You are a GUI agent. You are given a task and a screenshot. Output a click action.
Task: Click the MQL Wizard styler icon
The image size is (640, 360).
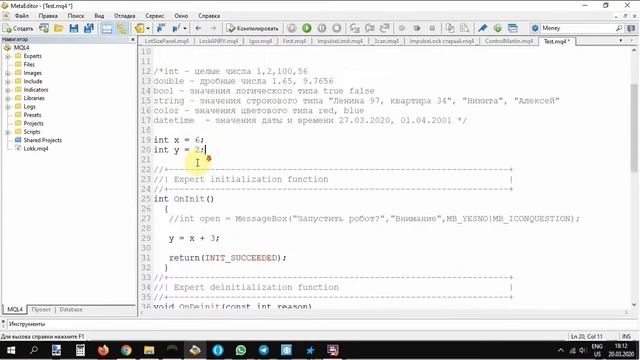(140, 28)
